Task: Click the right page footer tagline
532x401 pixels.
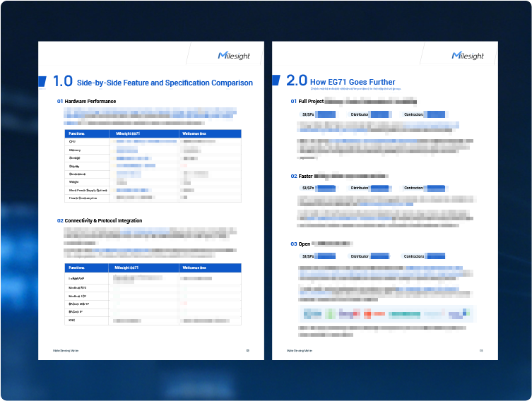Action: coord(300,350)
